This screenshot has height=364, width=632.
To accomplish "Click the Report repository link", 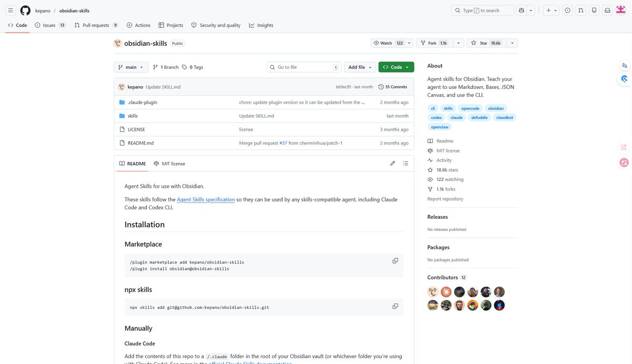I will point(446,199).
